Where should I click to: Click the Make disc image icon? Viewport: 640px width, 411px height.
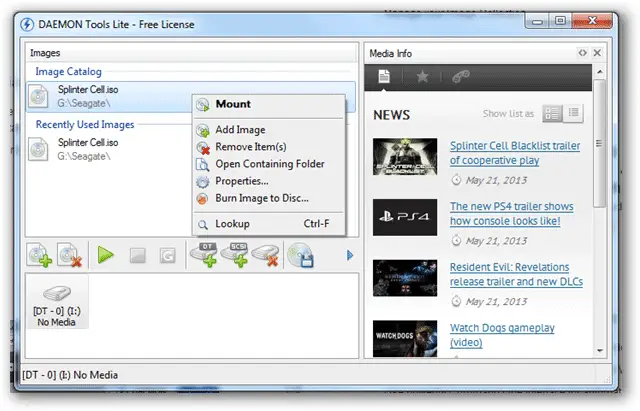tap(300, 255)
